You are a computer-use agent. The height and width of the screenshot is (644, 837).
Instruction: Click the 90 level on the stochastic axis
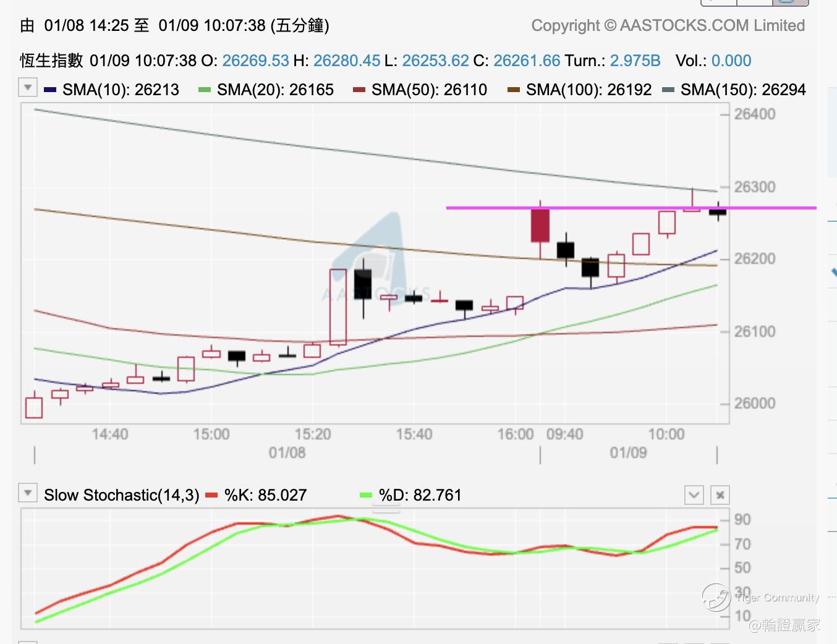(742, 520)
